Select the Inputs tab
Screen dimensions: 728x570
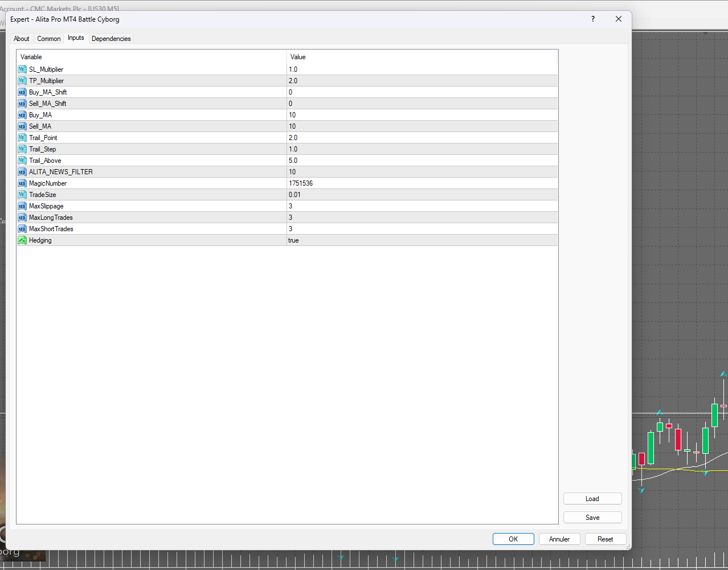click(76, 38)
